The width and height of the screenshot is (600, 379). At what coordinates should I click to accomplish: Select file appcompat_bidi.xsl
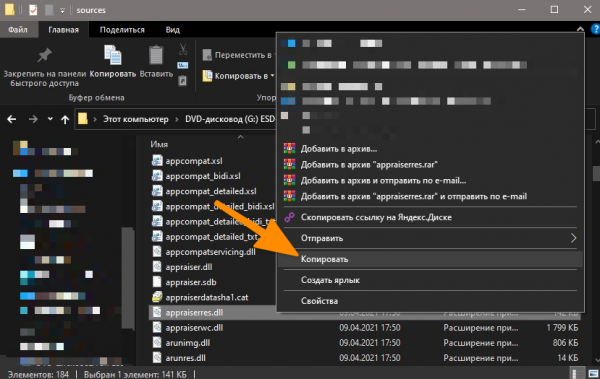203,176
